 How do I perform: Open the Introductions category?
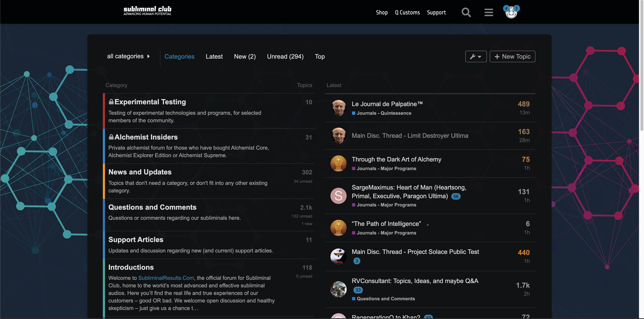131,267
